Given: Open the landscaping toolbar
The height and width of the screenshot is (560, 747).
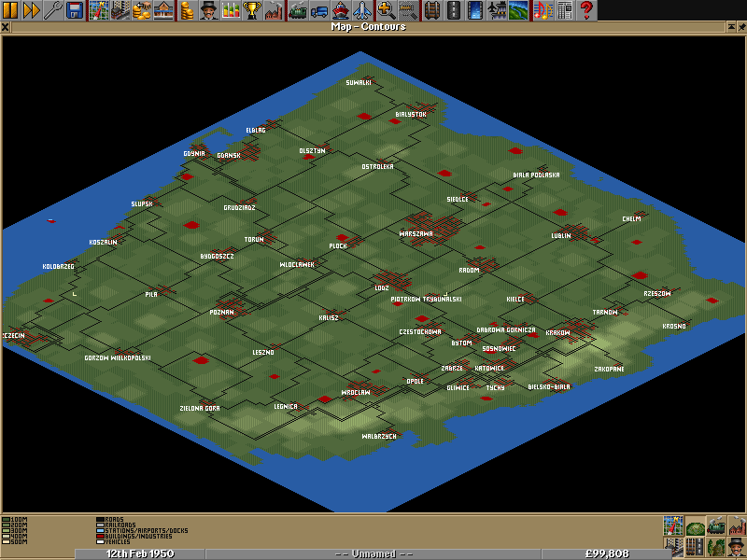Looking at the screenshot, I should (x=518, y=10).
